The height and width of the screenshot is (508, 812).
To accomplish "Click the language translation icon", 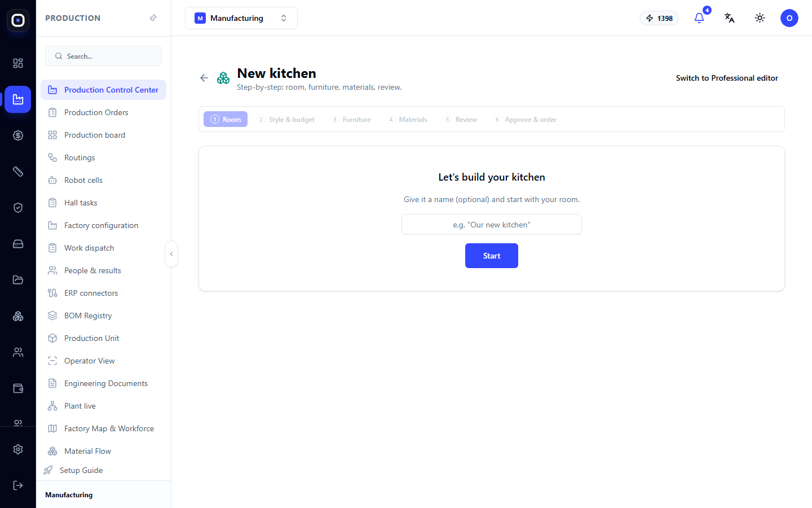I will (x=730, y=18).
